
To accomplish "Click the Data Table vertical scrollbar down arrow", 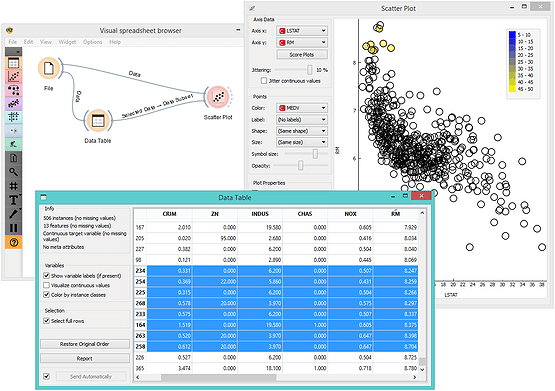I will pos(422,369).
